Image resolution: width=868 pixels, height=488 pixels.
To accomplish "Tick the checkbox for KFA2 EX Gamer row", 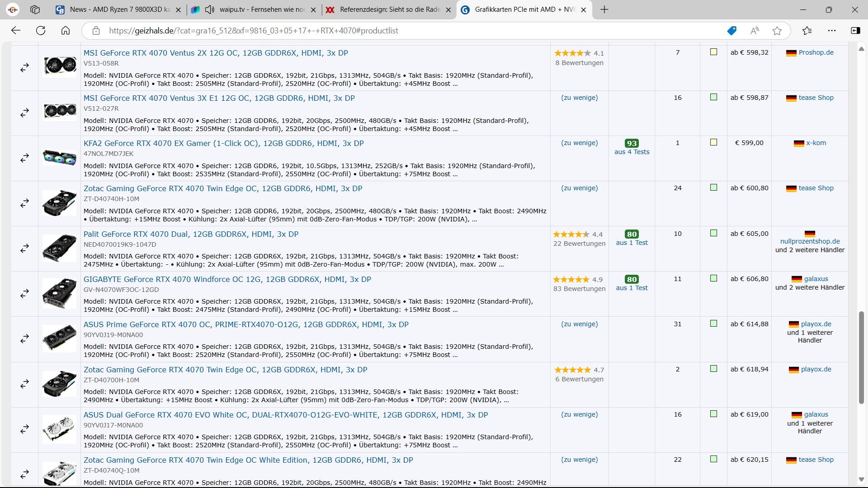I will (x=713, y=143).
